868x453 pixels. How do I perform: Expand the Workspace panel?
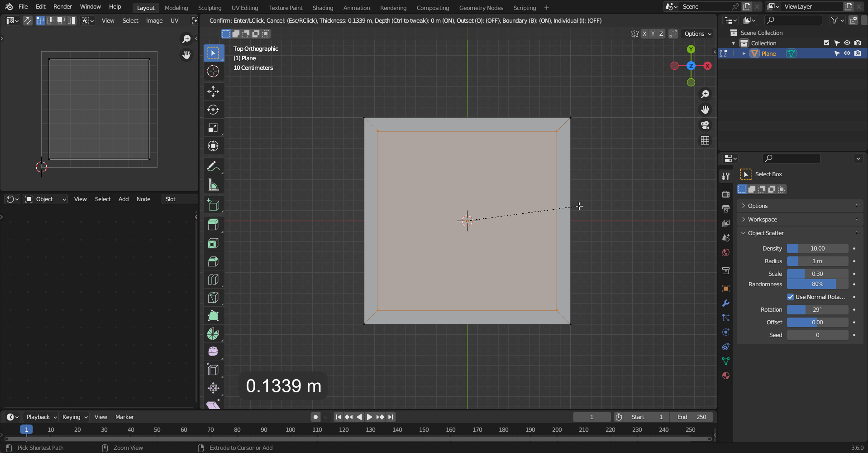pos(800,219)
